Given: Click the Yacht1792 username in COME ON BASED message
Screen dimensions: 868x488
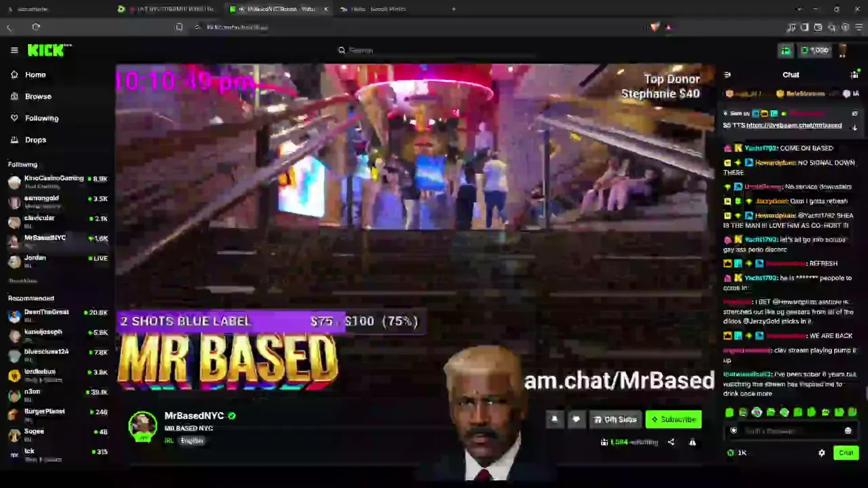Looking at the screenshot, I should click(760, 148).
